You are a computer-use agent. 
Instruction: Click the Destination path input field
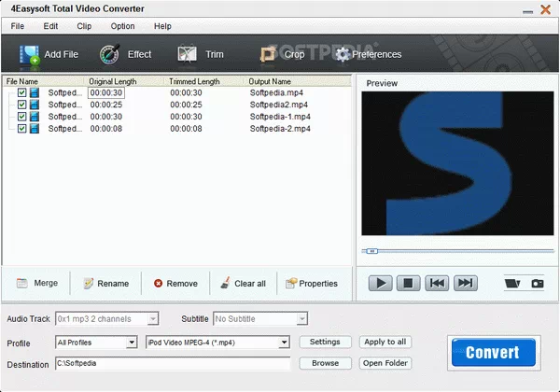[174, 363]
